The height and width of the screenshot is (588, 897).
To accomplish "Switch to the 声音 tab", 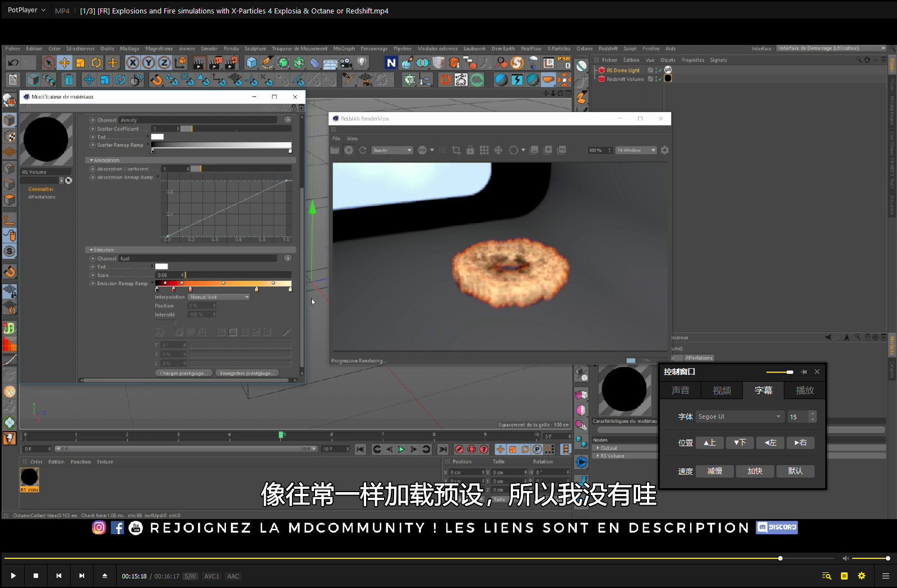I will tap(681, 390).
